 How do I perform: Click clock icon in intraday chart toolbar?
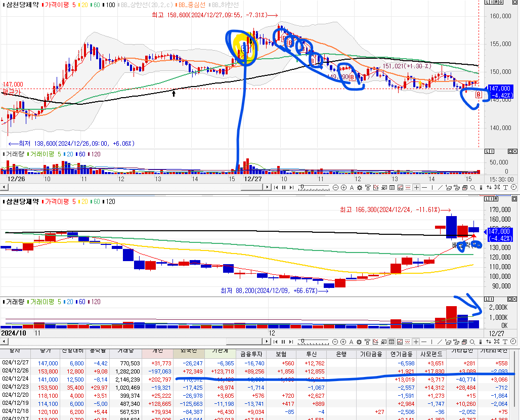[513, 187]
